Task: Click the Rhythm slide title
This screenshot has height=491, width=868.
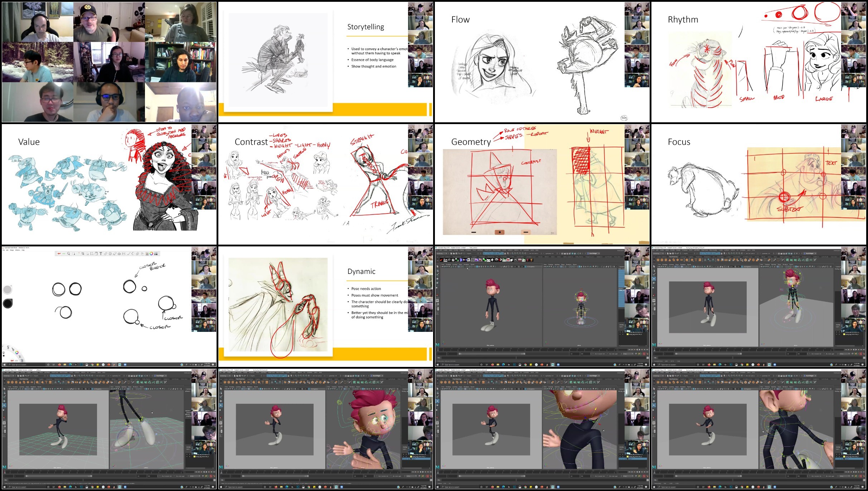Action: point(683,20)
